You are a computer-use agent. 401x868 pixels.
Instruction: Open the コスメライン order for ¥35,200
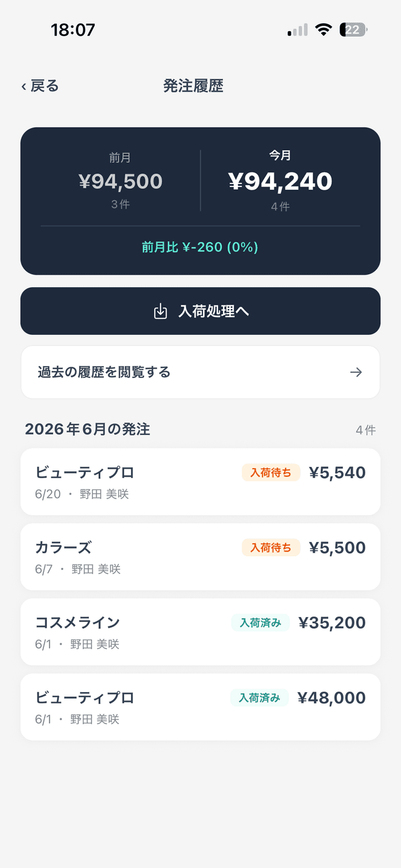click(200, 632)
